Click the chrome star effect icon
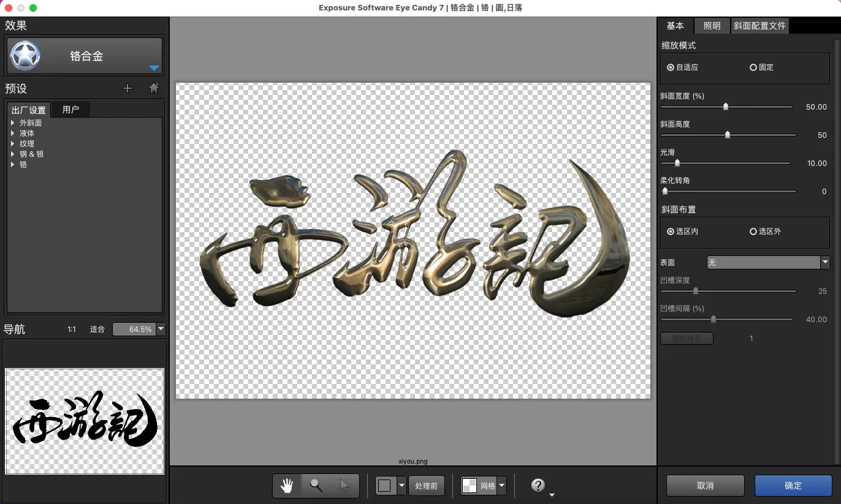This screenshot has width=841, height=504. click(x=25, y=56)
